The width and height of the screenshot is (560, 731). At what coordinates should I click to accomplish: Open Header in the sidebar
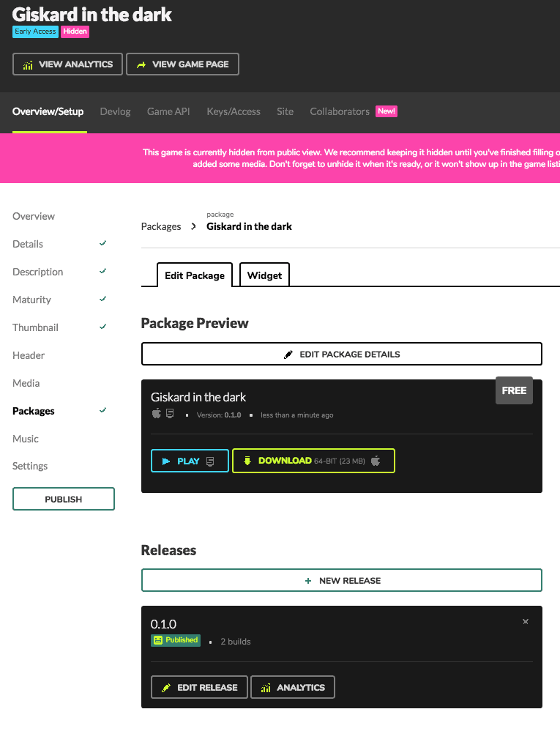[29, 355]
